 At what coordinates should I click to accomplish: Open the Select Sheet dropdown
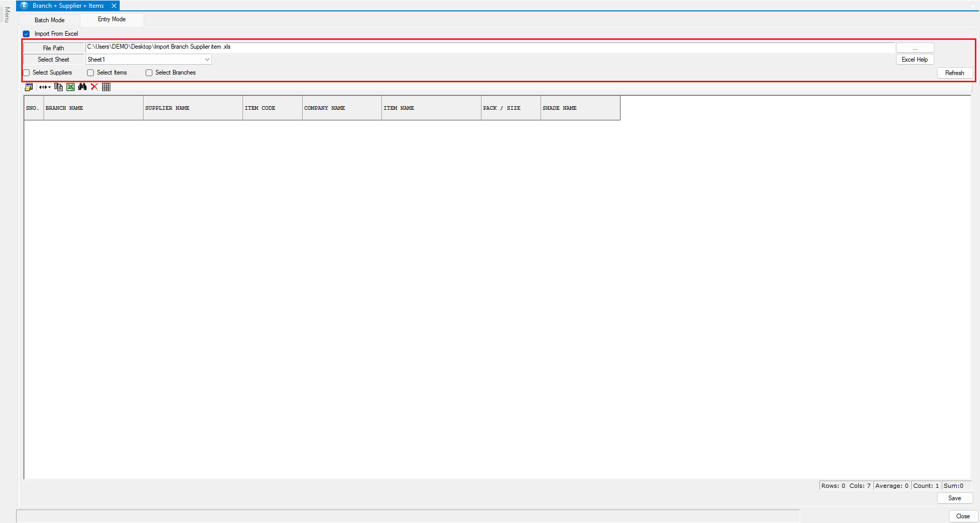pos(207,60)
